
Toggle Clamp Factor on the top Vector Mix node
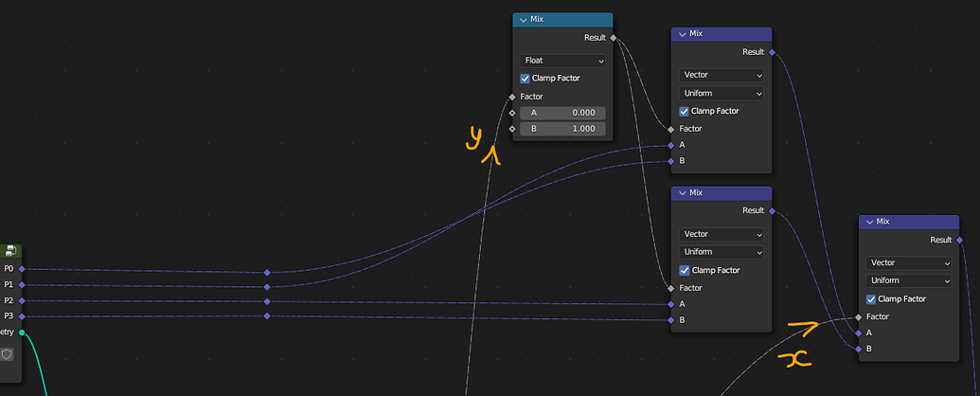click(684, 112)
